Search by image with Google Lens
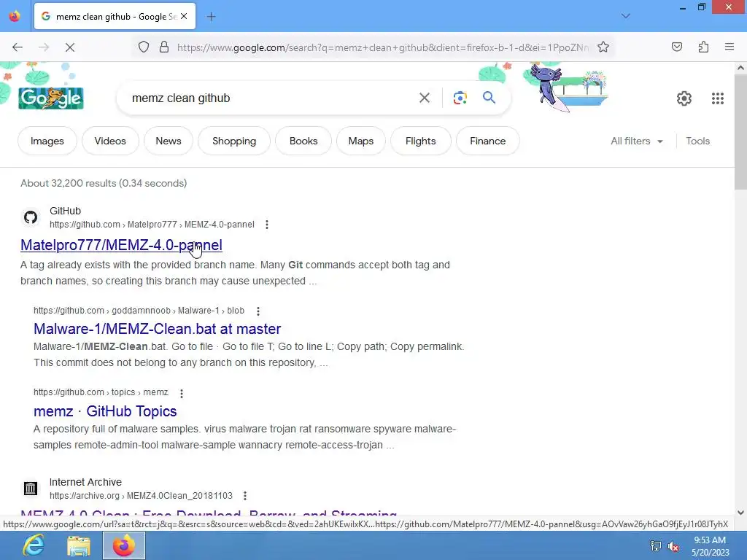This screenshot has height=560, width=747. [460, 98]
